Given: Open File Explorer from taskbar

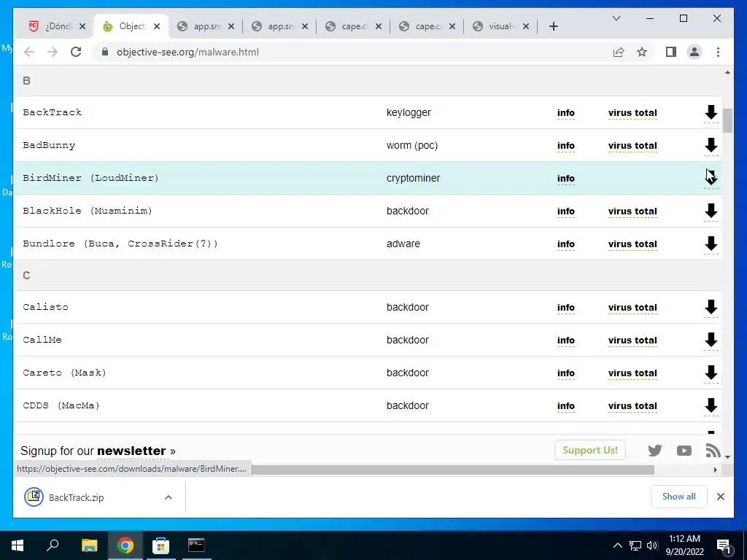Looking at the screenshot, I should (x=89, y=545).
